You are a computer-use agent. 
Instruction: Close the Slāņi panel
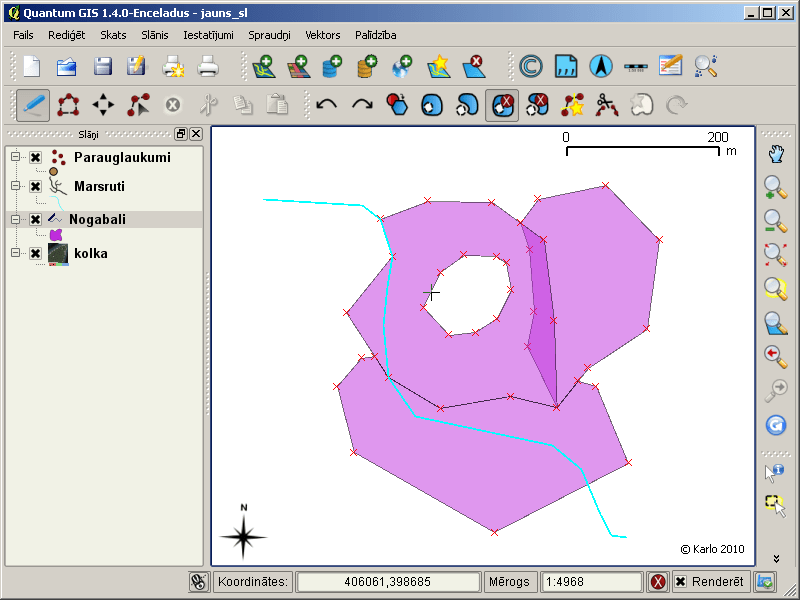[x=196, y=134]
